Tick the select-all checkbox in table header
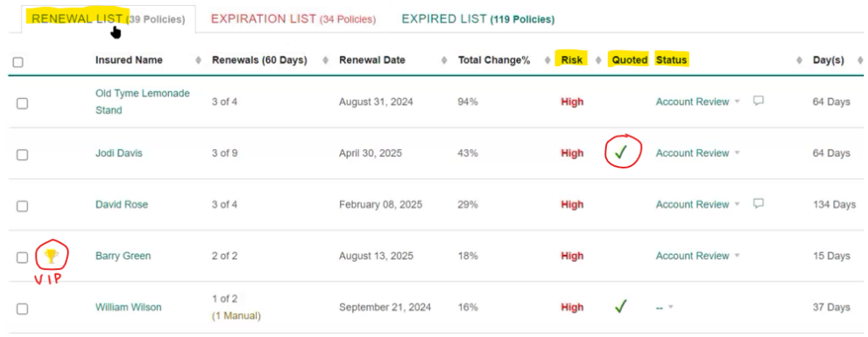Screen dimensions: 868x337 coord(19,62)
